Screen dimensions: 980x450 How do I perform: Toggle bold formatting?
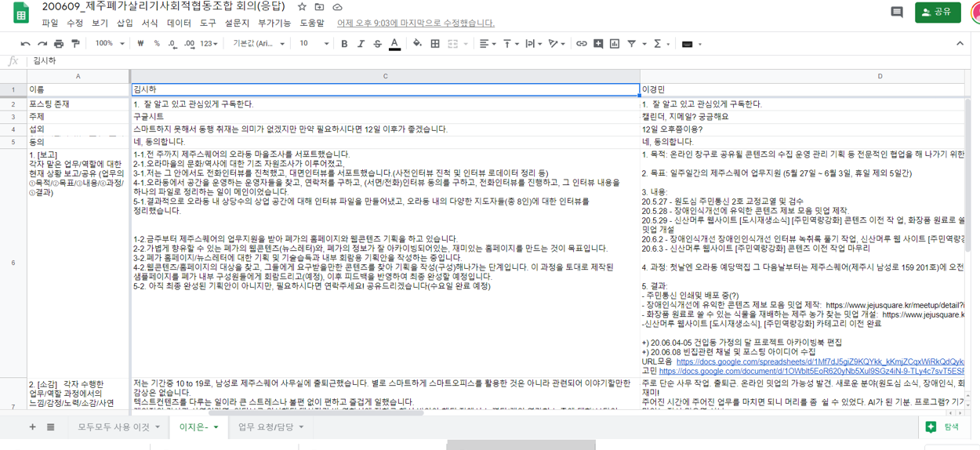click(x=344, y=44)
